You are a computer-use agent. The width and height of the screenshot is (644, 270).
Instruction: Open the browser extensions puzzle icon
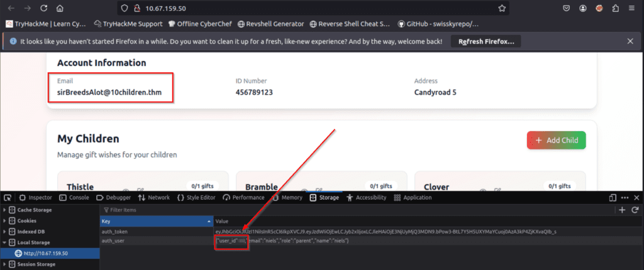click(615, 9)
